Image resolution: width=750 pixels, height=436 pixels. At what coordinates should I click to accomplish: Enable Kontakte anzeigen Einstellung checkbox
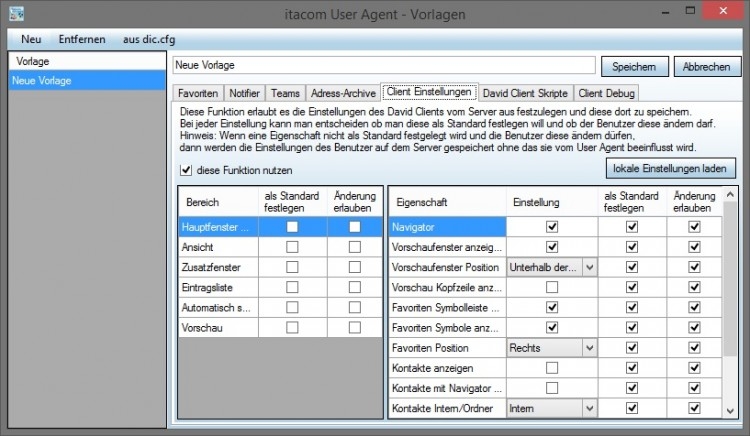click(552, 368)
